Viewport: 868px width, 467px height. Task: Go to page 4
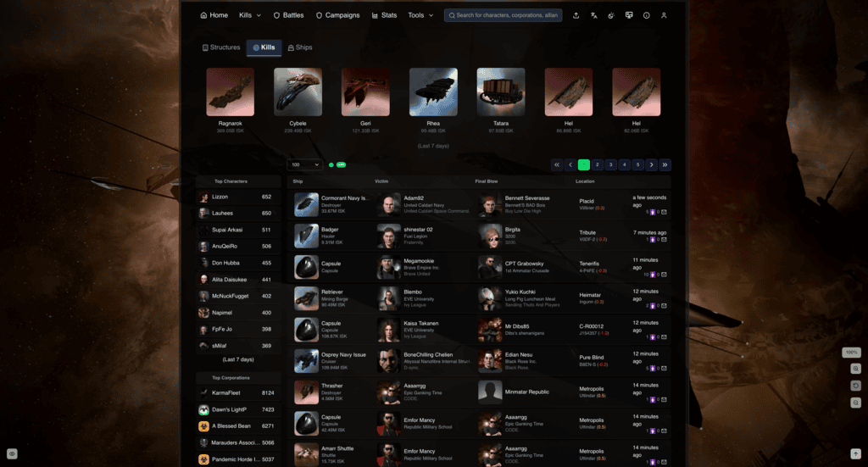point(625,165)
